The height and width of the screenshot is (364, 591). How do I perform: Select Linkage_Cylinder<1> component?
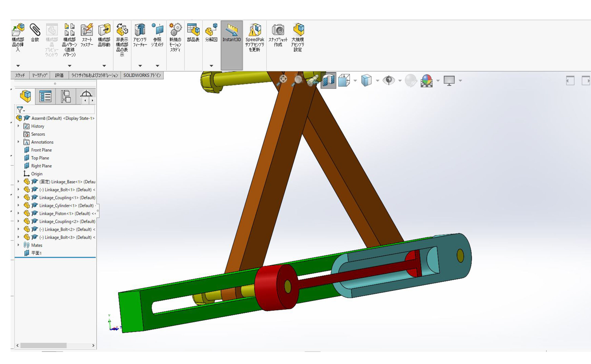60,206
